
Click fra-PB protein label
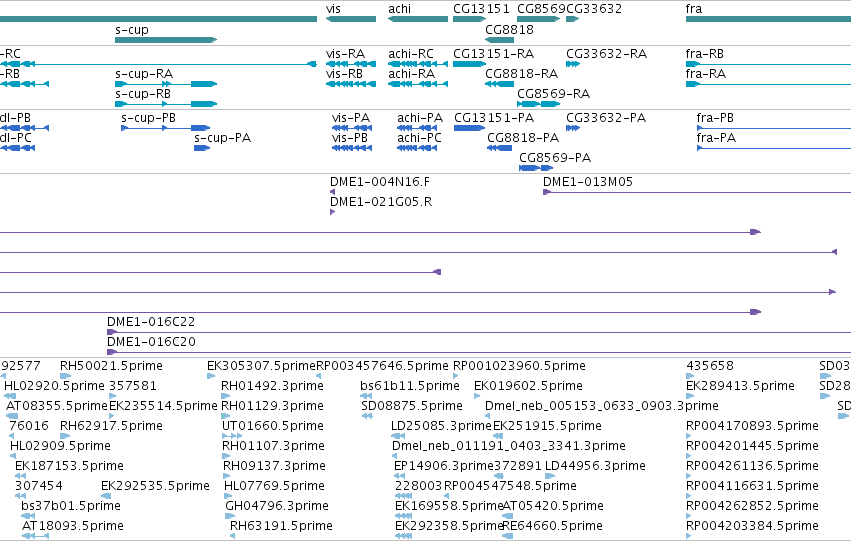715,118
